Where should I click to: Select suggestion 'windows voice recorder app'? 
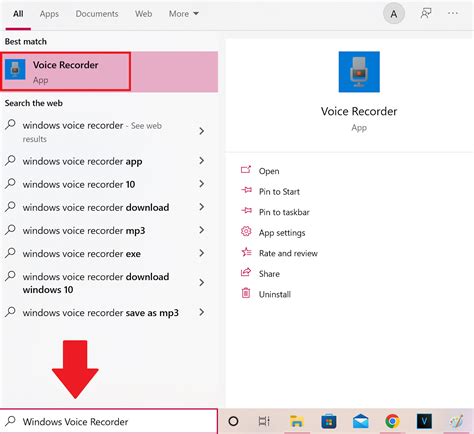pyautogui.click(x=109, y=161)
